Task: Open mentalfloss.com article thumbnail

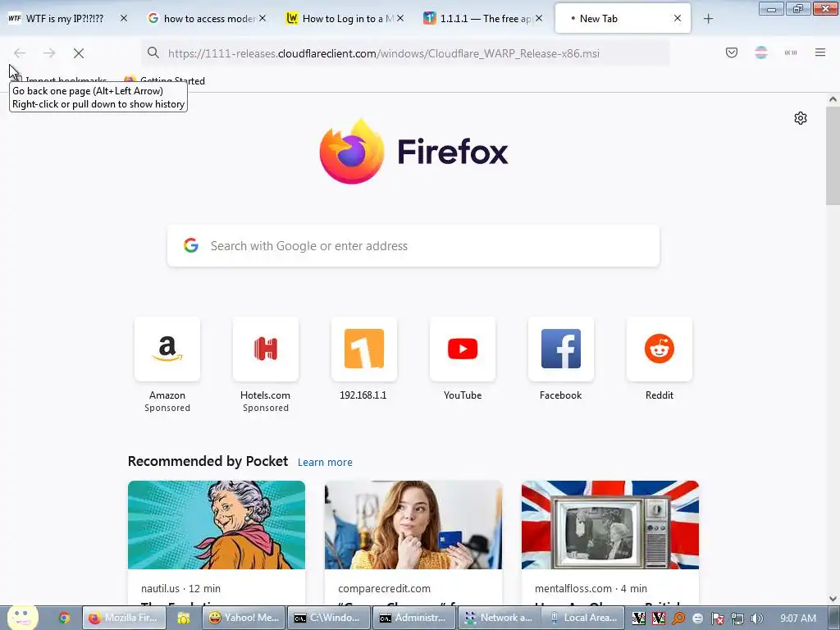Action: (610, 525)
